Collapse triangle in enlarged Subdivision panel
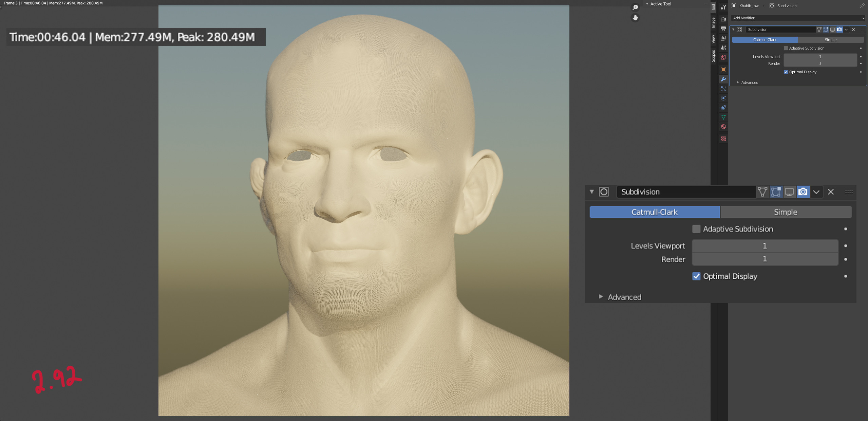Image resolution: width=868 pixels, height=421 pixels. pos(592,192)
